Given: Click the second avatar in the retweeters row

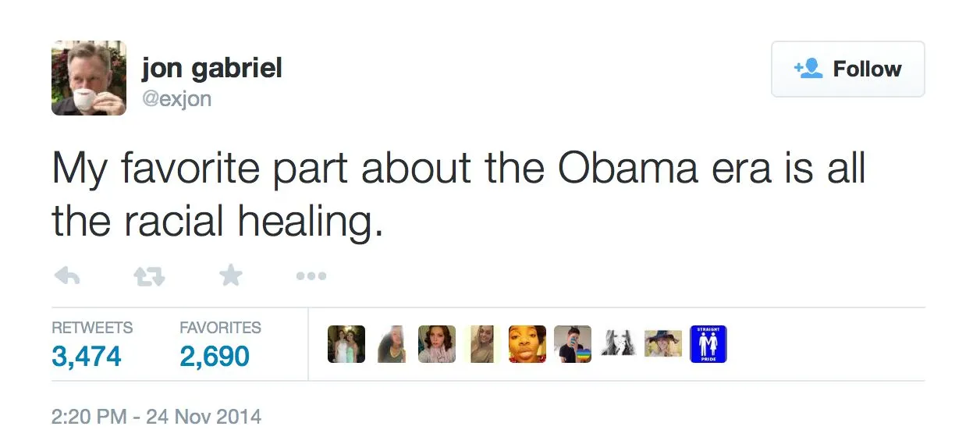Looking at the screenshot, I should click(391, 344).
